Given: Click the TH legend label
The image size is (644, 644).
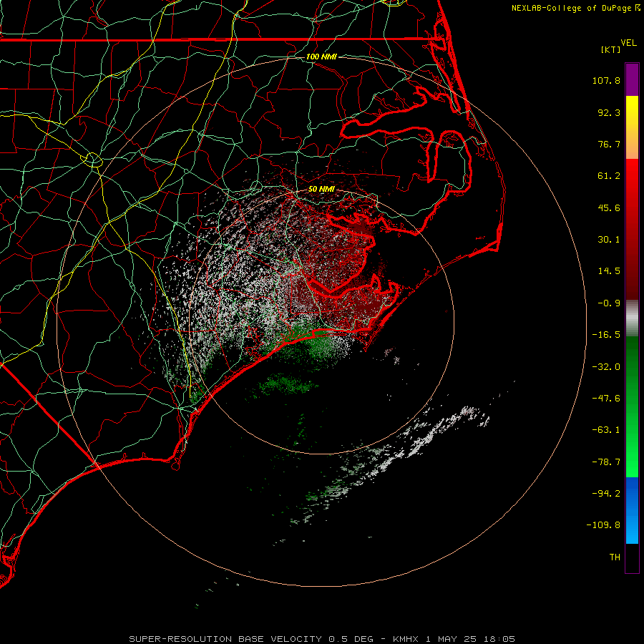Looking at the screenshot, I should point(615,557).
